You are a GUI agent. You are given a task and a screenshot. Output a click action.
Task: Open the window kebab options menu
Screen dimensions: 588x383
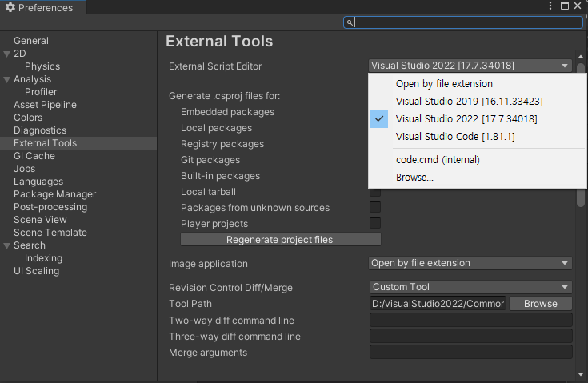[x=550, y=6]
